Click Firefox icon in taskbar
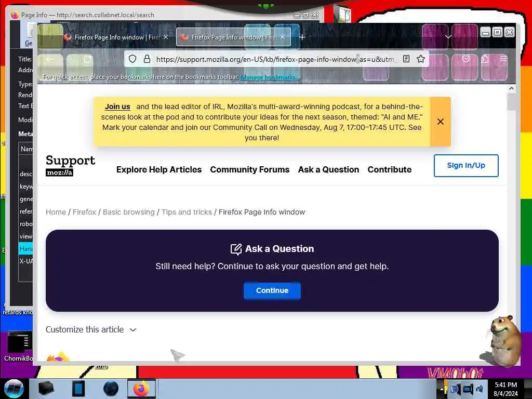Image resolution: width=532 pixels, height=399 pixels. coord(141,389)
